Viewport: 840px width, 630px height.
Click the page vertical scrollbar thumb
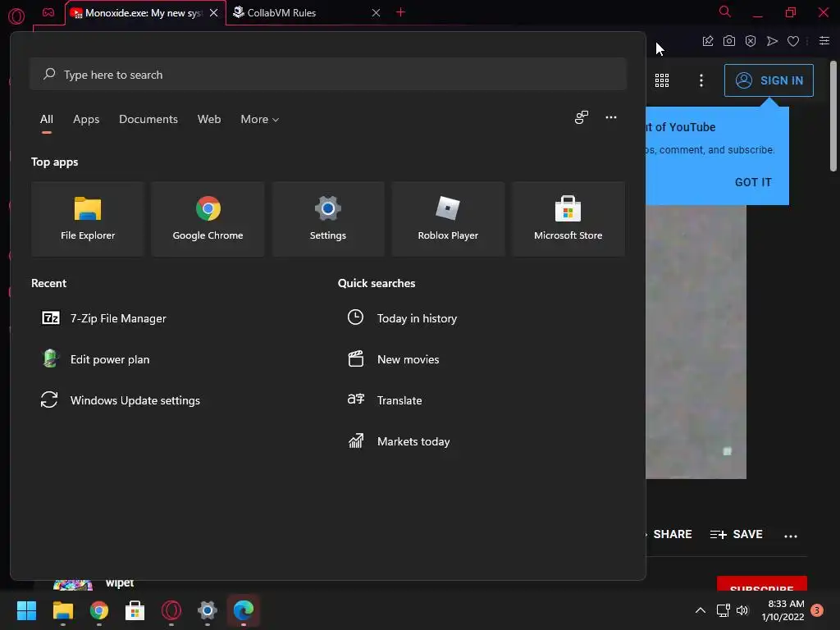[x=833, y=116]
